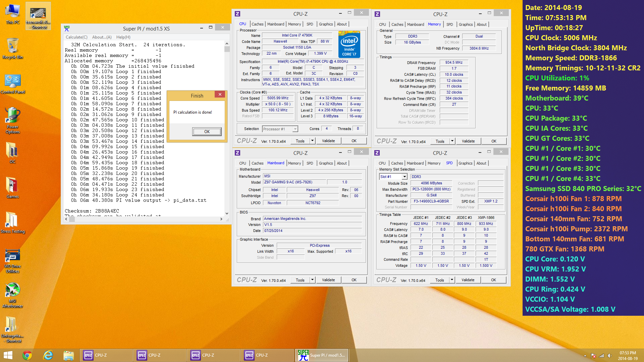The width and height of the screenshot is (644, 362).
Task: Click Super PI vertical scrollbar up arrow
Action: point(227,44)
